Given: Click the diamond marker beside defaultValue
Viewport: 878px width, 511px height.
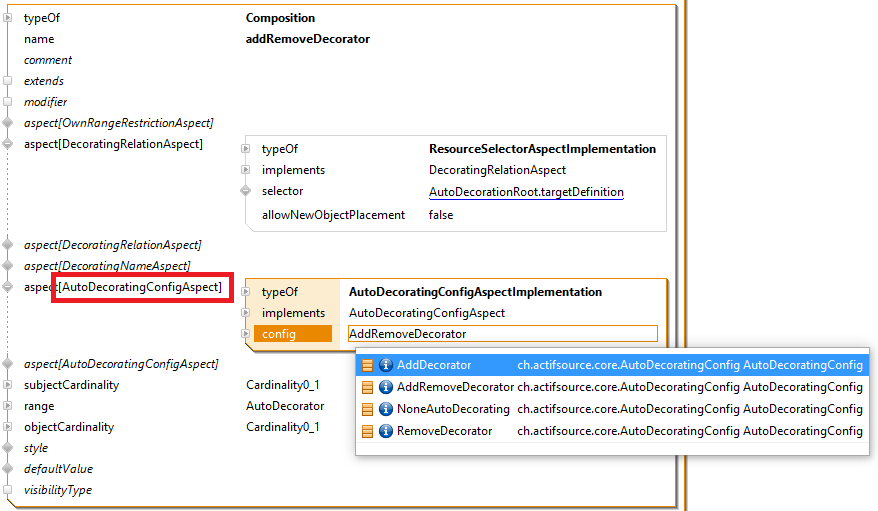Looking at the screenshot, I should coord(8,469).
